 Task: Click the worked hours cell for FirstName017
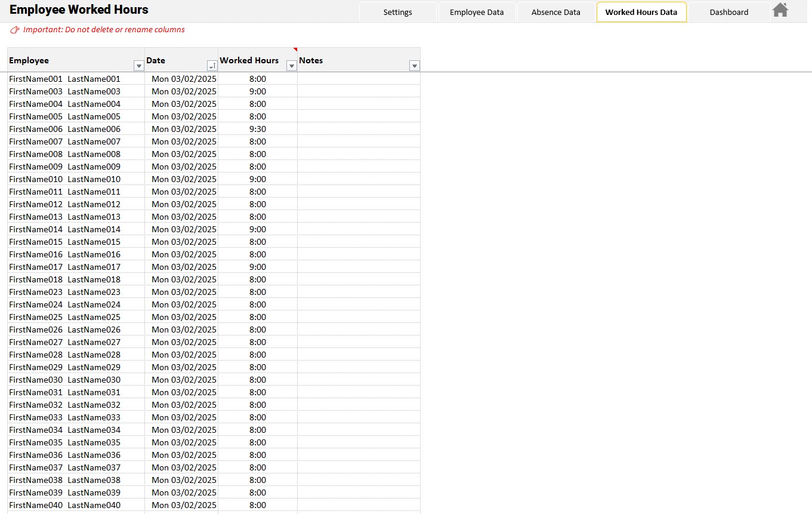(x=257, y=267)
